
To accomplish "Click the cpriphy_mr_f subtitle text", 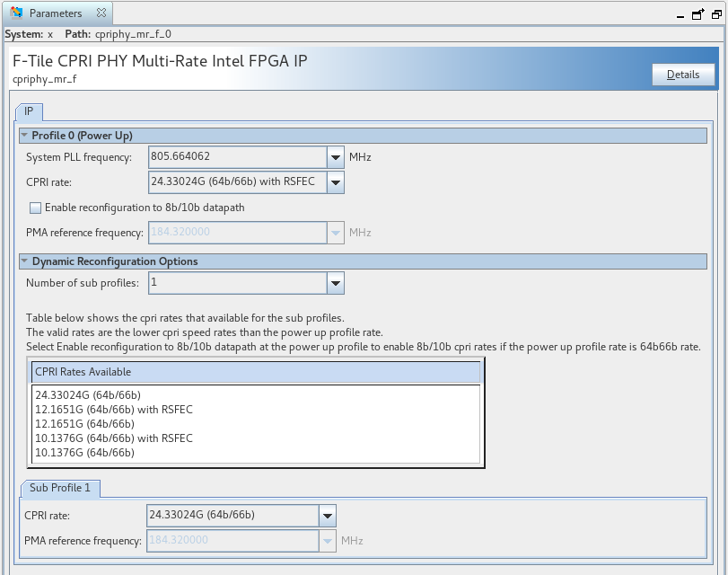I will [x=45, y=79].
